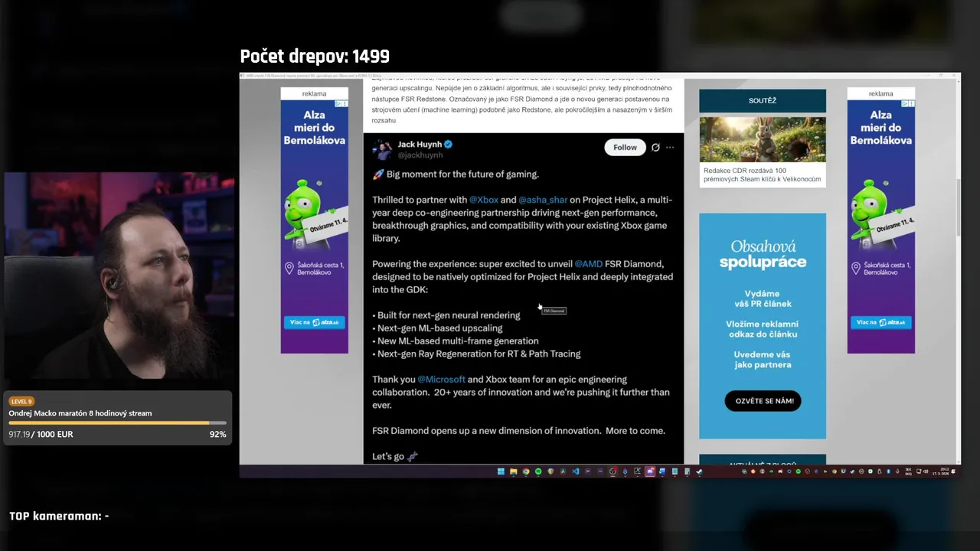Click the SOUTĚŽ section header

tap(763, 100)
